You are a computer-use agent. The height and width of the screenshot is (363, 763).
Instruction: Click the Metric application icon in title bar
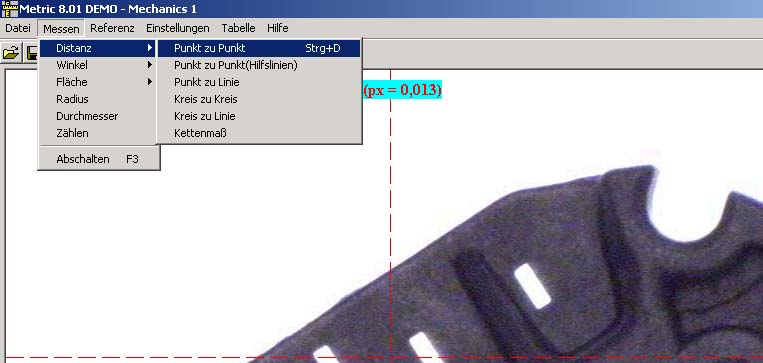(9, 9)
